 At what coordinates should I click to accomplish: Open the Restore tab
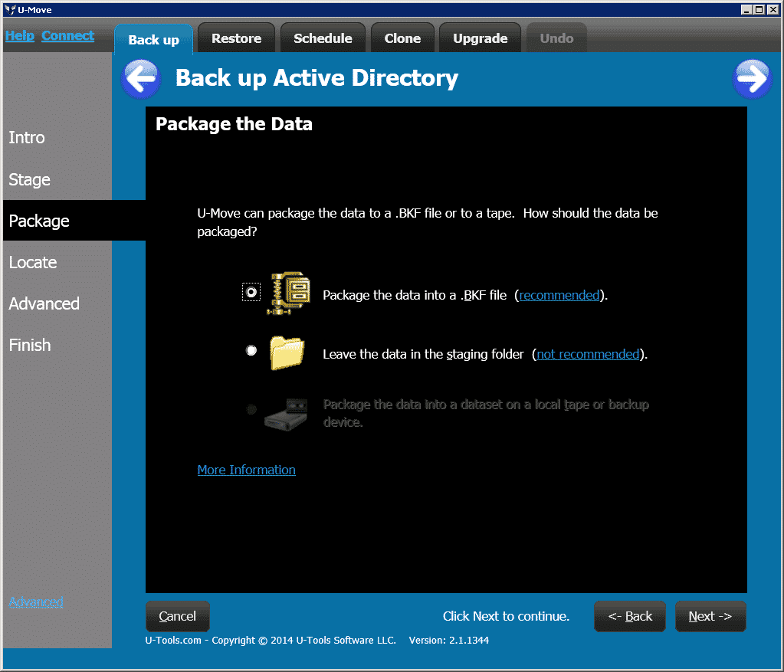[237, 38]
